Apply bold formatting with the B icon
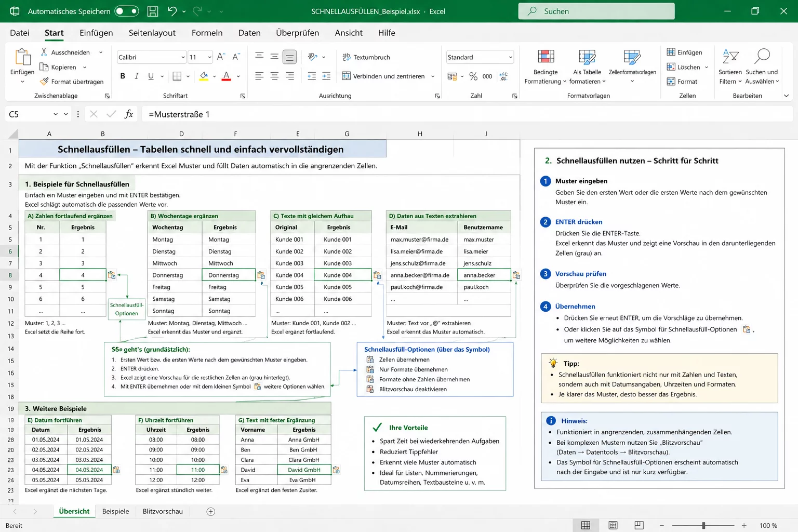The image size is (798, 532). [123, 76]
